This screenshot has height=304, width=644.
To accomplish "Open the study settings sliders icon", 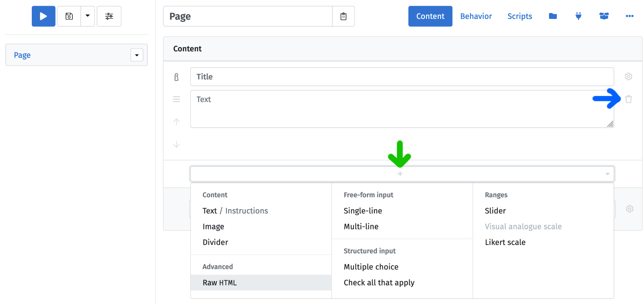I will click(109, 16).
